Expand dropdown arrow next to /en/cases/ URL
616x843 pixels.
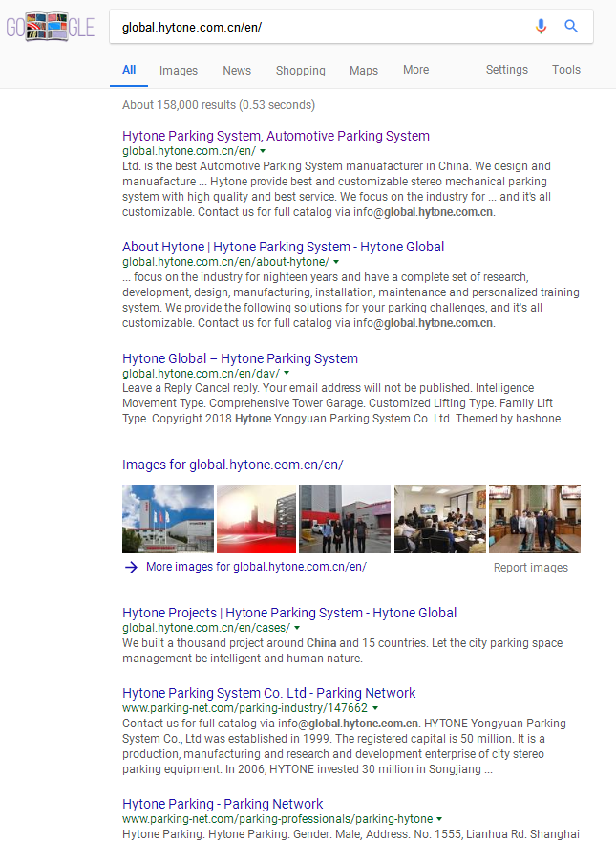[x=297, y=628]
